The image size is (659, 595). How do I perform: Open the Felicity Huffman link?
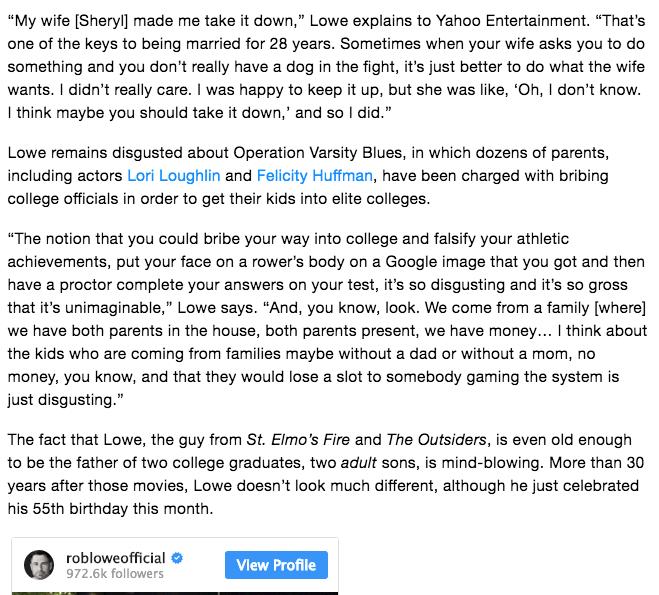point(314,176)
